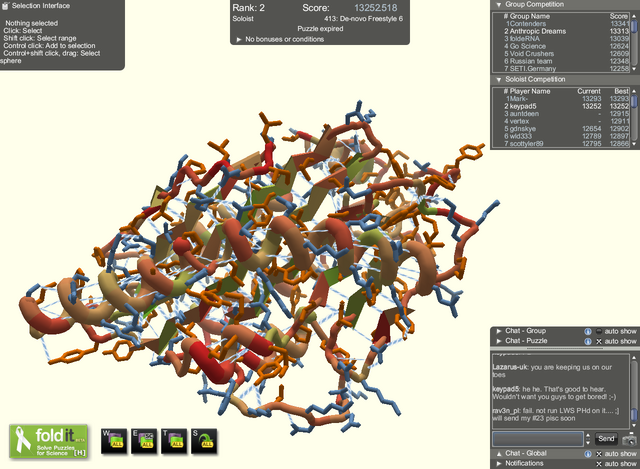Select group row Anthropic Dreams
This screenshot has height=469, width=640.
point(562,31)
